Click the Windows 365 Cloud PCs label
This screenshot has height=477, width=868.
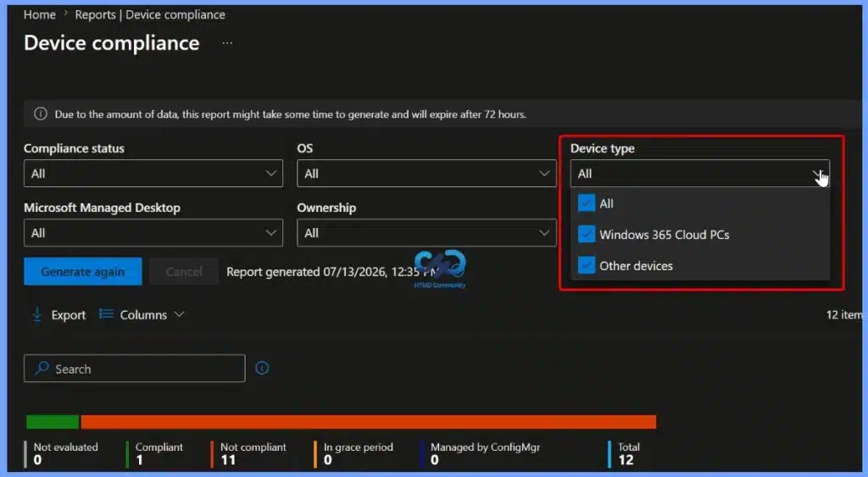click(x=665, y=235)
